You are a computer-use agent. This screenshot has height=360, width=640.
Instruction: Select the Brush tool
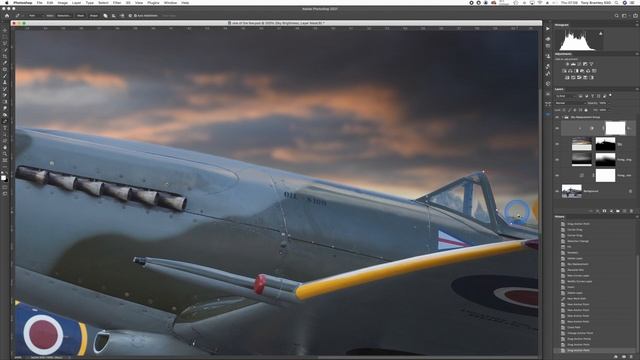point(5,76)
